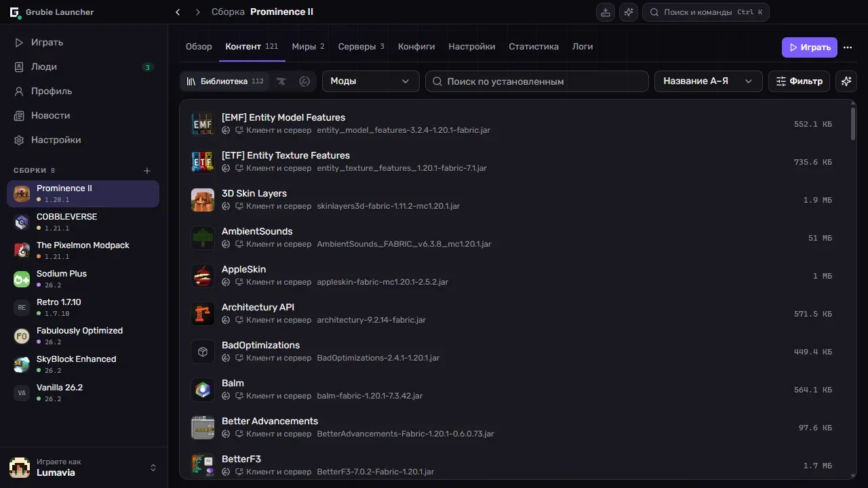Click the file name appleskin-fabric-mc1.20.1-2.5.2.jar

pyautogui.click(x=382, y=282)
